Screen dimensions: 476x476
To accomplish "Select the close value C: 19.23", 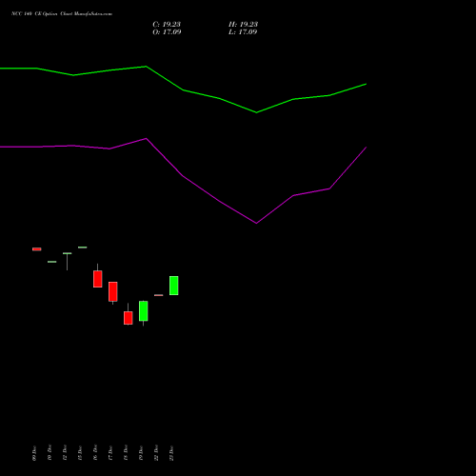I will 167,25.
